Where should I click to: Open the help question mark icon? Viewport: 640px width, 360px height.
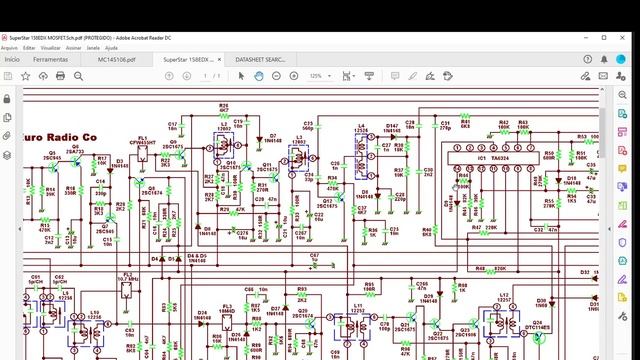(587, 59)
